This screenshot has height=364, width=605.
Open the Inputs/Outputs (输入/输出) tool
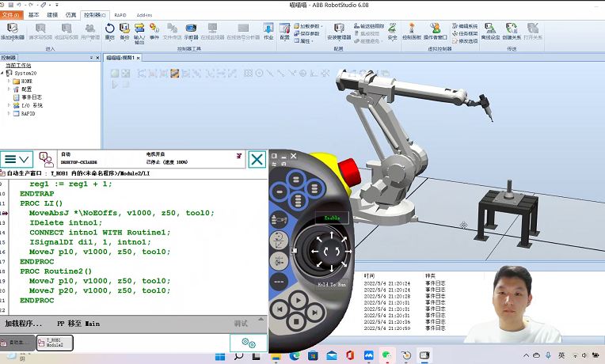(139, 33)
